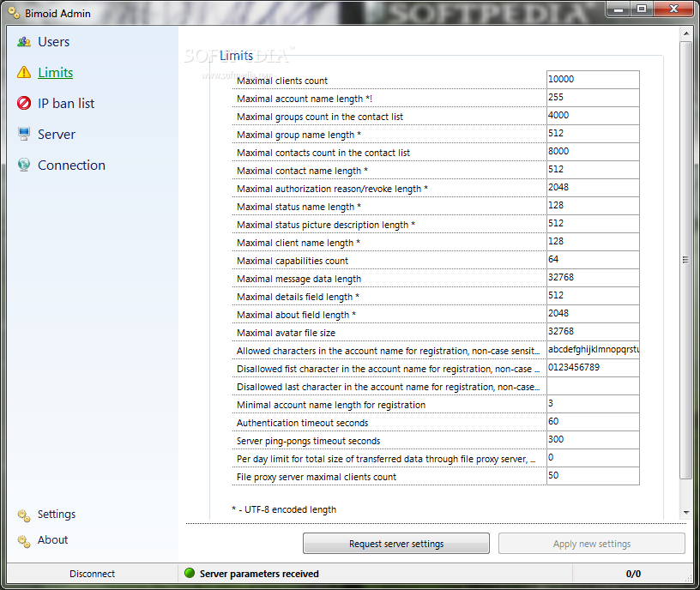Edit File proxy maximal clients value 50
The height and width of the screenshot is (590, 700).
(x=593, y=476)
